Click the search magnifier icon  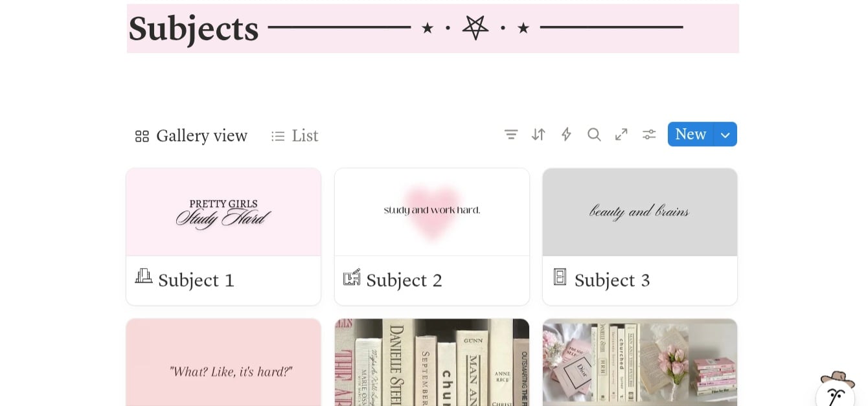(594, 134)
